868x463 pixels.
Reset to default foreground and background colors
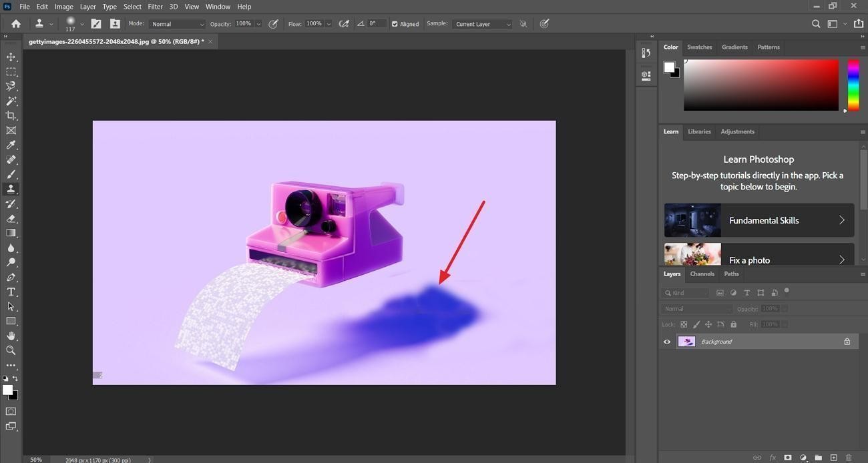(x=5, y=378)
